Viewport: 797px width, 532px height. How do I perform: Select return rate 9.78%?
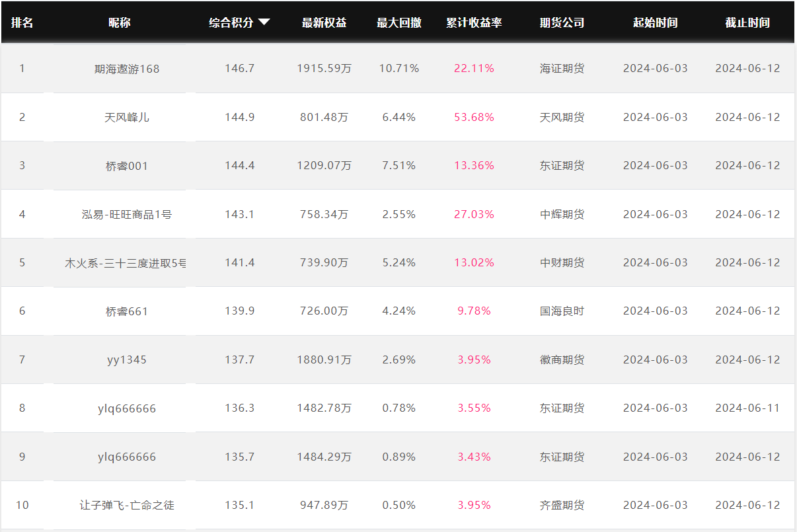[x=474, y=311]
